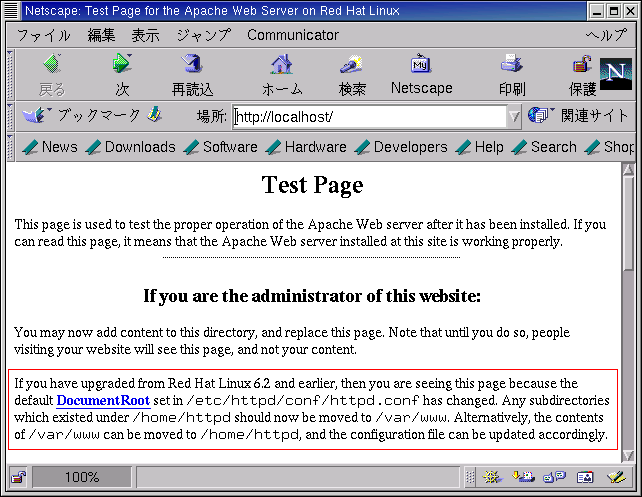Viewport: 642px width, 497px height.
Task: Open the ファイル (File) menu
Action: click(43, 35)
